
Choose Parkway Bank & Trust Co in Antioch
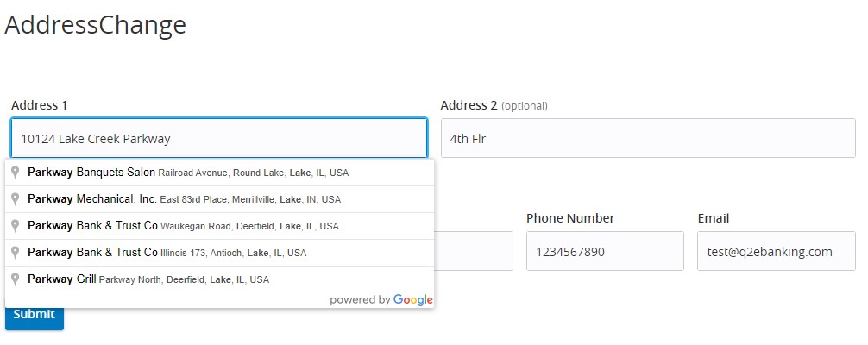pos(220,253)
